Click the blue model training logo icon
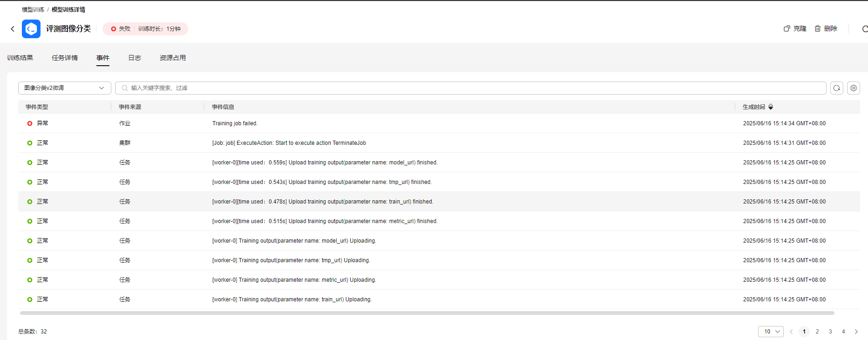The height and width of the screenshot is (340, 868). pyautogui.click(x=31, y=29)
